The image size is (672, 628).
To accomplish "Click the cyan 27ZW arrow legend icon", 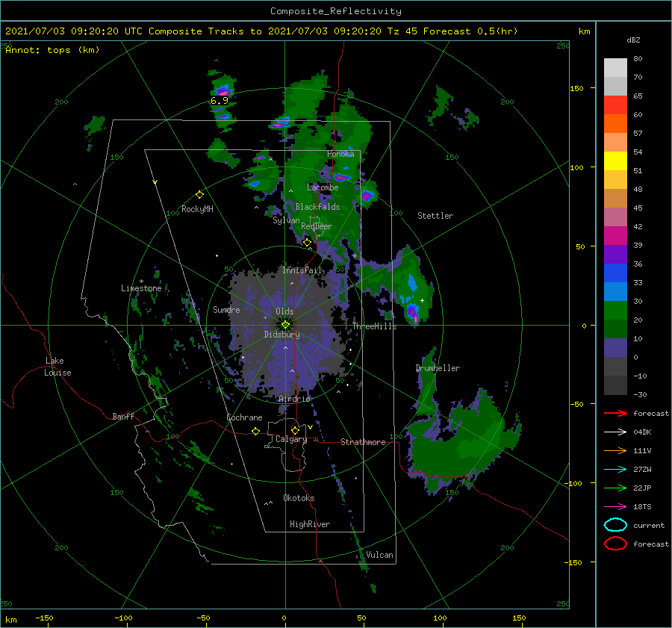I will pos(615,470).
